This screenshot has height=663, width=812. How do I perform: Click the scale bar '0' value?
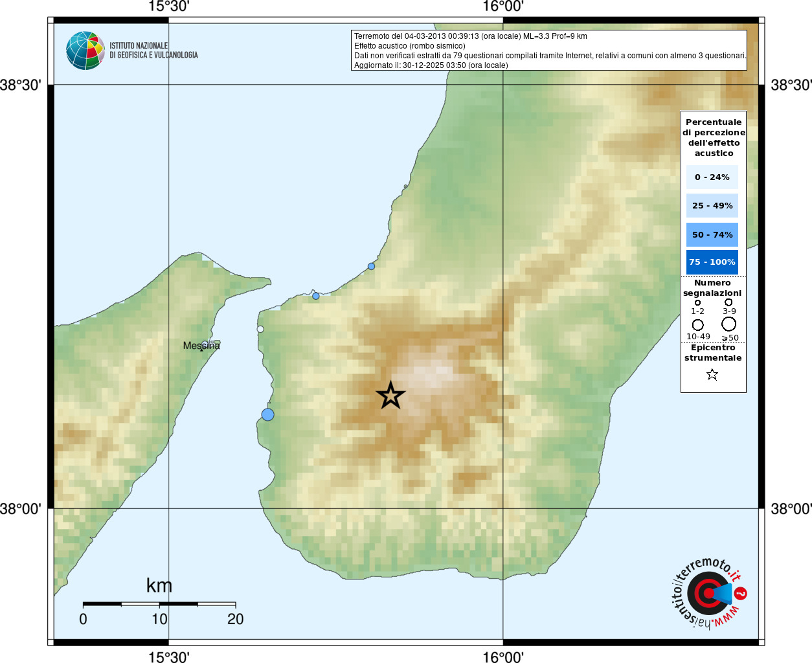tap(83, 619)
